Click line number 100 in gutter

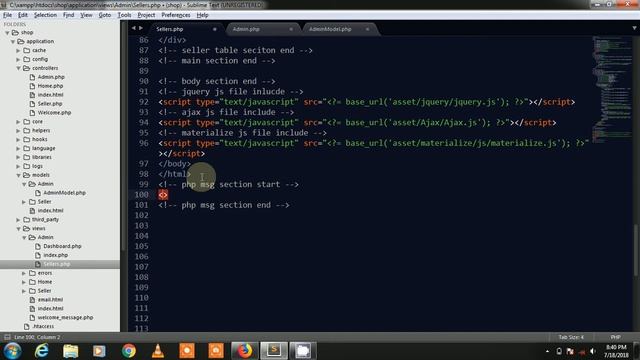[142, 195]
